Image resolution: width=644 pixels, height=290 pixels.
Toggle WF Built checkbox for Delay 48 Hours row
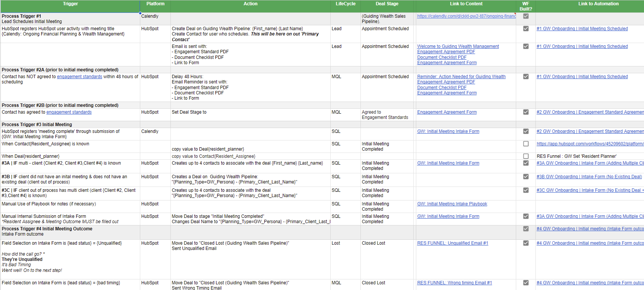pos(526,77)
